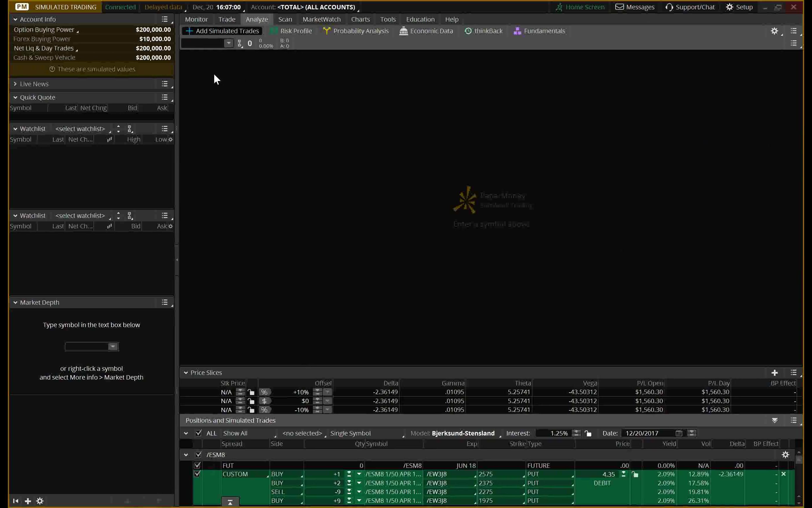Open Single Symbol dropdown
Image resolution: width=812 pixels, height=508 pixels.
pos(367,433)
